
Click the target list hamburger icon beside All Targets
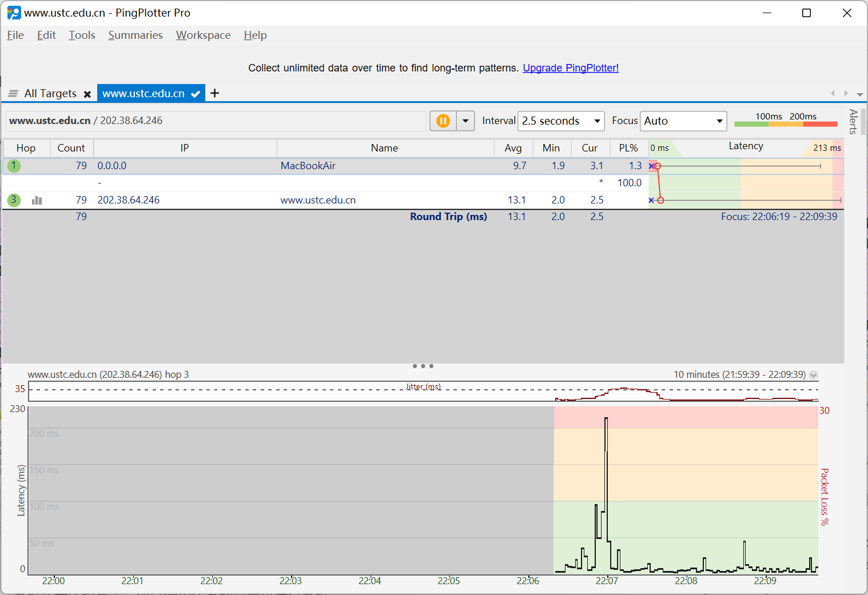pos(12,93)
